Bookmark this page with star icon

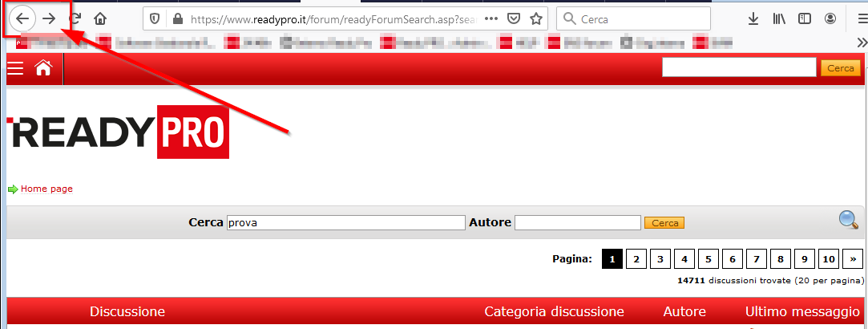pos(536,18)
